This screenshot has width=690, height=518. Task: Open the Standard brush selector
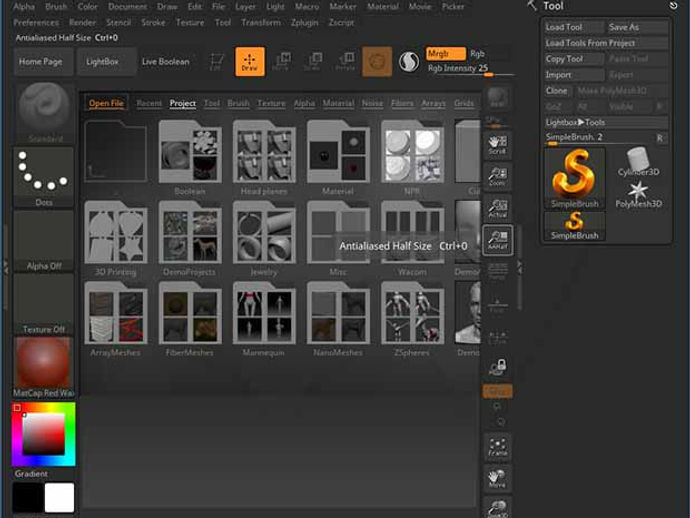(x=44, y=113)
